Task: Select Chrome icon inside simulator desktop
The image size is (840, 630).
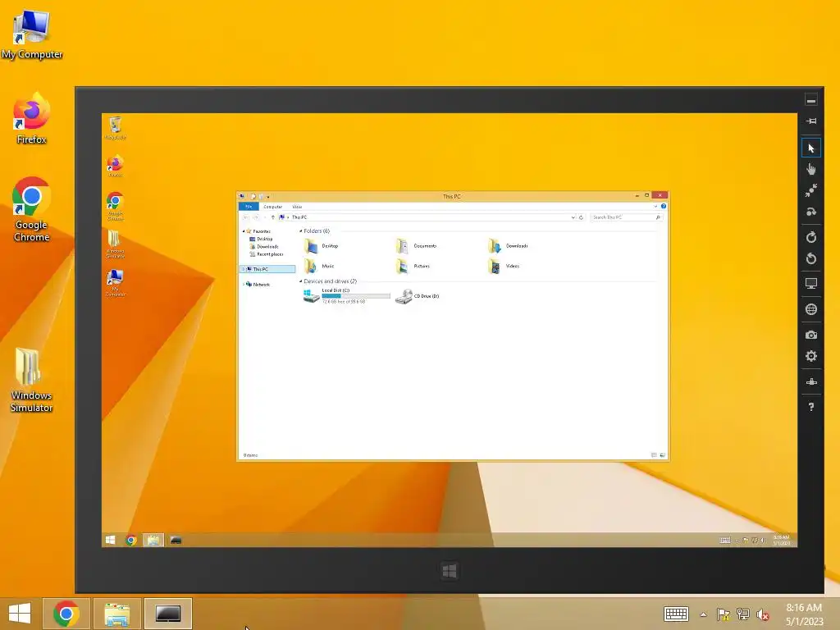Action: [x=115, y=206]
